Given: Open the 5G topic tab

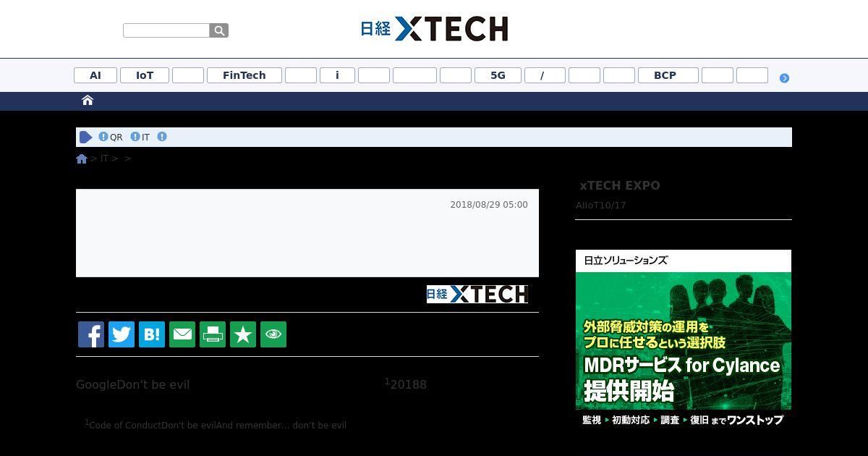Looking at the screenshot, I should click(498, 75).
